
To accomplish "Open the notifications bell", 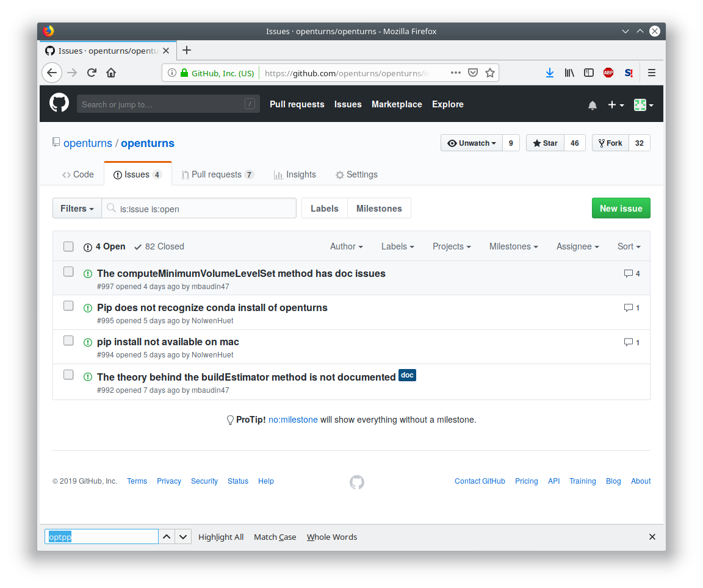I will point(592,105).
